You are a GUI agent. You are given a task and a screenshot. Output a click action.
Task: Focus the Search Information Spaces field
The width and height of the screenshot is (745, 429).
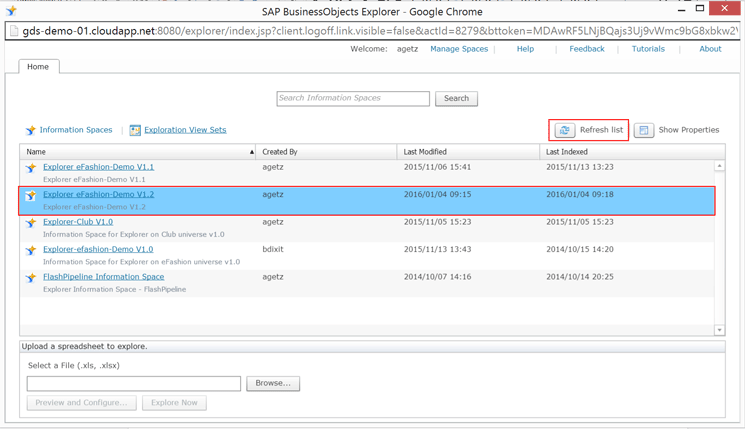click(x=353, y=98)
